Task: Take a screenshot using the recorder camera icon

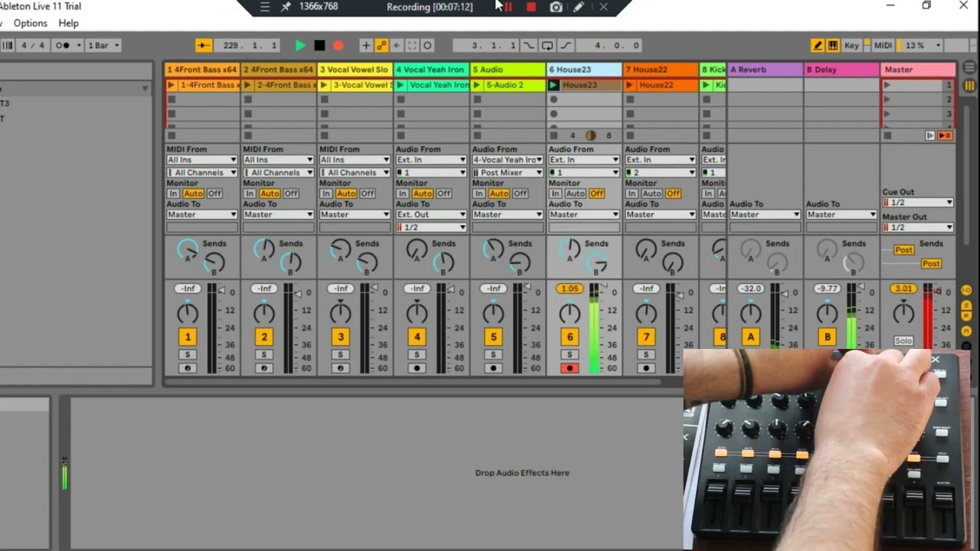Action: [556, 7]
